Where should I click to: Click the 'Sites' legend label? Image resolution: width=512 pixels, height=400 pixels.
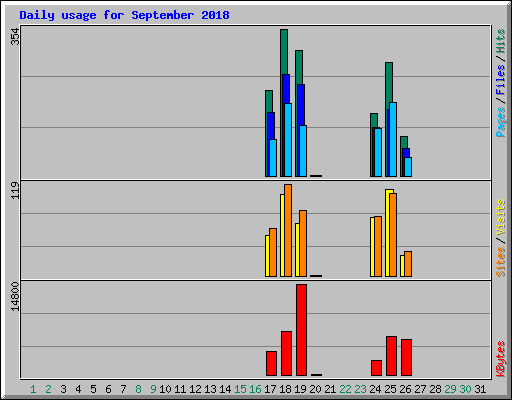500,262
